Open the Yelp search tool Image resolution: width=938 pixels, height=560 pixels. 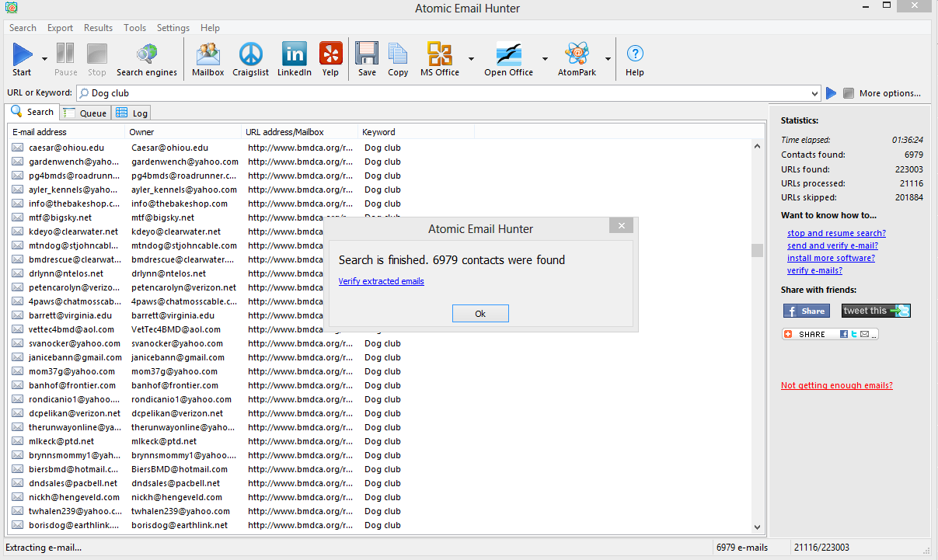click(x=331, y=59)
